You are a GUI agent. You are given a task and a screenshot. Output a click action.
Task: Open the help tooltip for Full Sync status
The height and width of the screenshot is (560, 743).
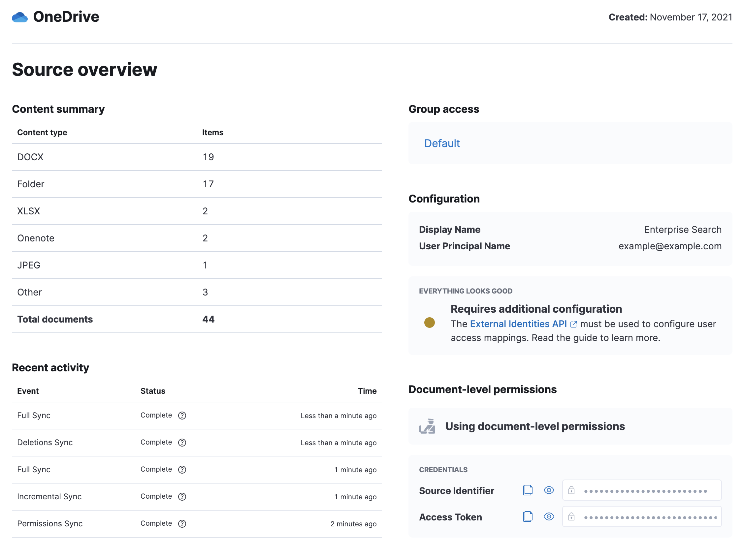pyautogui.click(x=182, y=415)
